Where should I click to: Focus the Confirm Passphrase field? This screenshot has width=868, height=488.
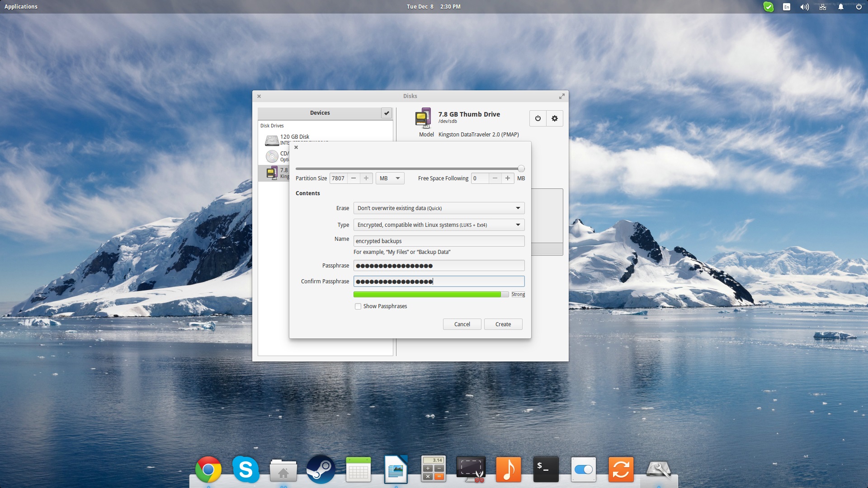[439, 282]
